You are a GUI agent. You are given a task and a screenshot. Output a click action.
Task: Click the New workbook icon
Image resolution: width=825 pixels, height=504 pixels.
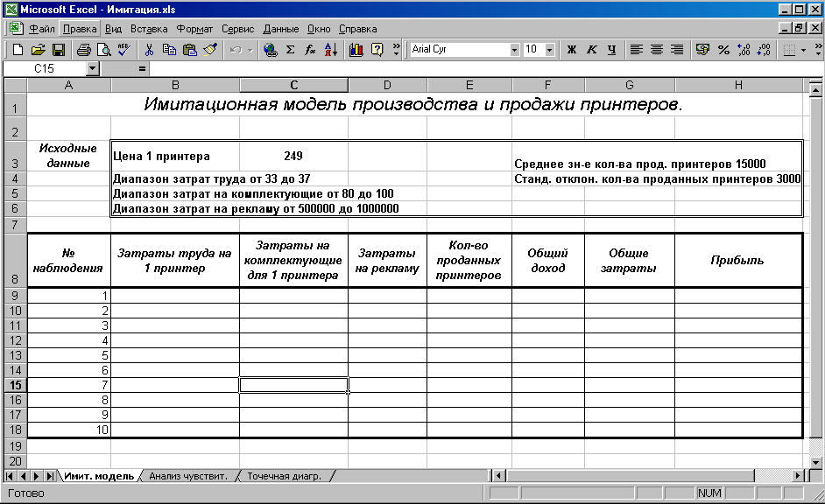(18, 50)
